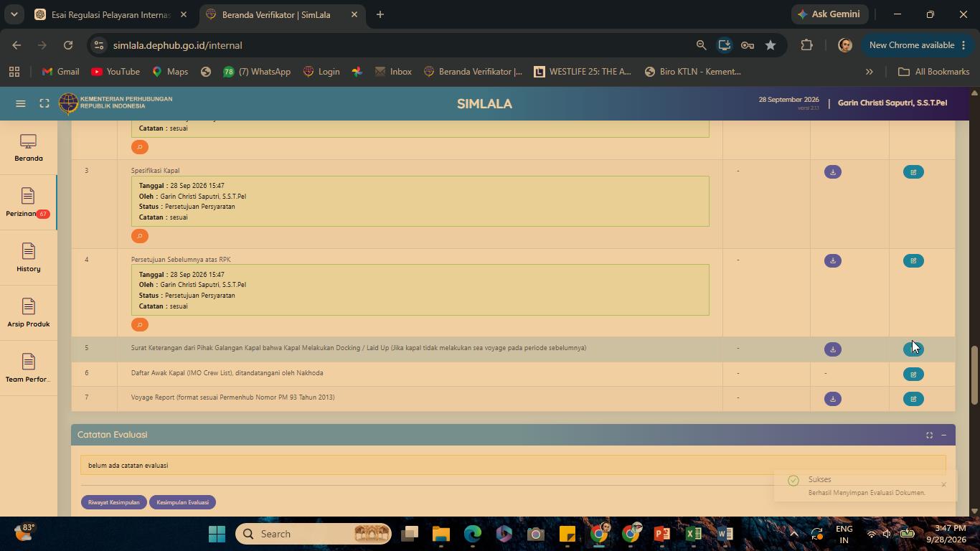The height and width of the screenshot is (551, 980).
Task: Maximize the Catatan Evaluasi panel
Action: click(x=929, y=435)
